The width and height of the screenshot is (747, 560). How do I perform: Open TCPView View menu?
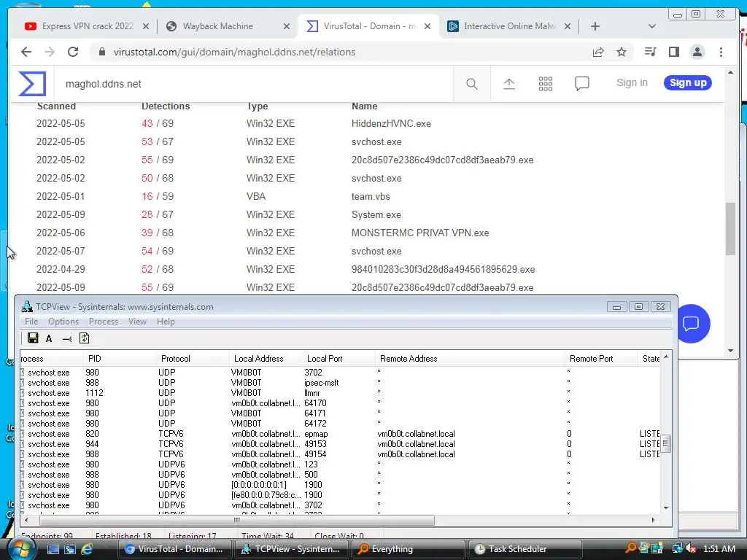[x=137, y=322]
